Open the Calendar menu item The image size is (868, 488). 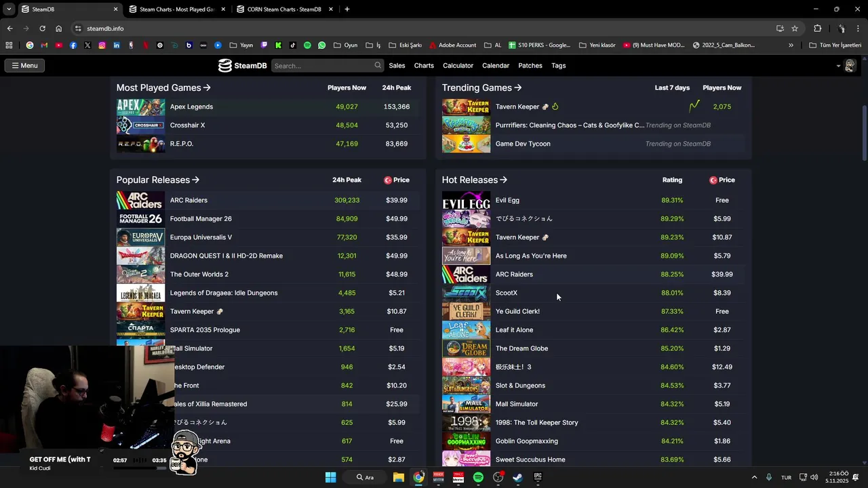click(x=496, y=66)
